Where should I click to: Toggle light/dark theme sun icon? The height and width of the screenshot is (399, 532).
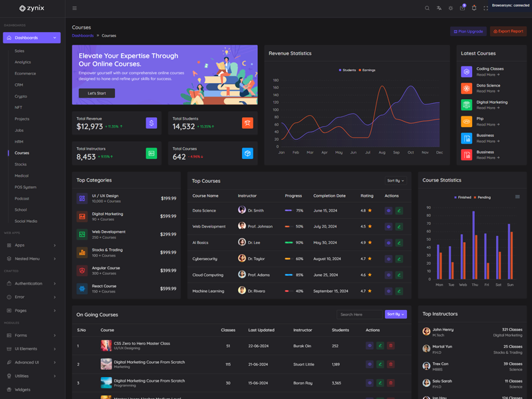(450, 8)
